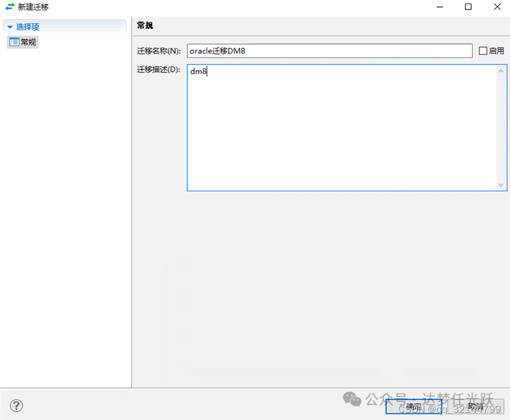This screenshot has height=420, width=510.
Task: Collapse the 选择项 section arrow
Action: pyautogui.click(x=10, y=27)
